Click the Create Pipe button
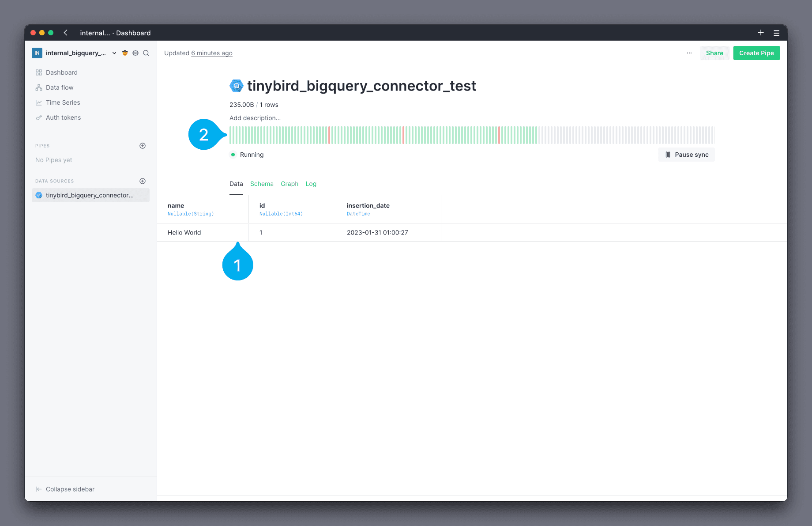The image size is (812, 526). coord(756,53)
